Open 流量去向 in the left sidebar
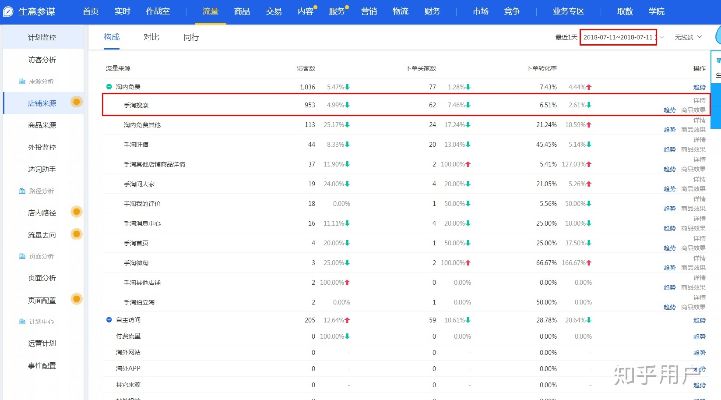The image size is (721, 400). pyautogui.click(x=42, y=234)
